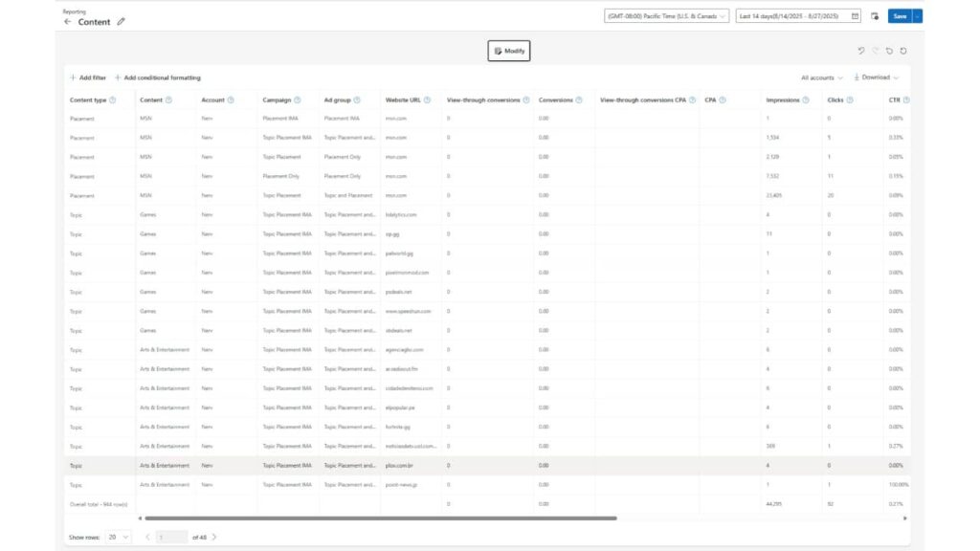Click the Redo icon above the table

tap(877, 50)
